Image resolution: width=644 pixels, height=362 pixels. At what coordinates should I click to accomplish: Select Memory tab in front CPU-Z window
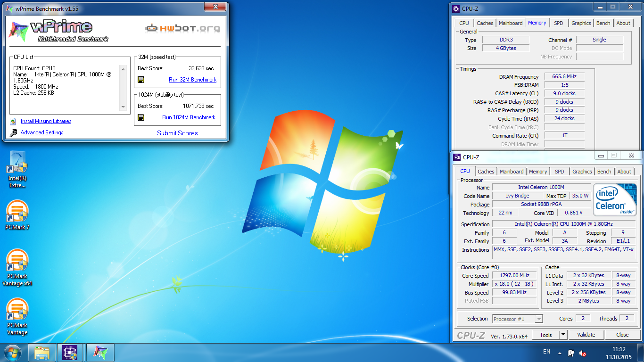(538, 172)
